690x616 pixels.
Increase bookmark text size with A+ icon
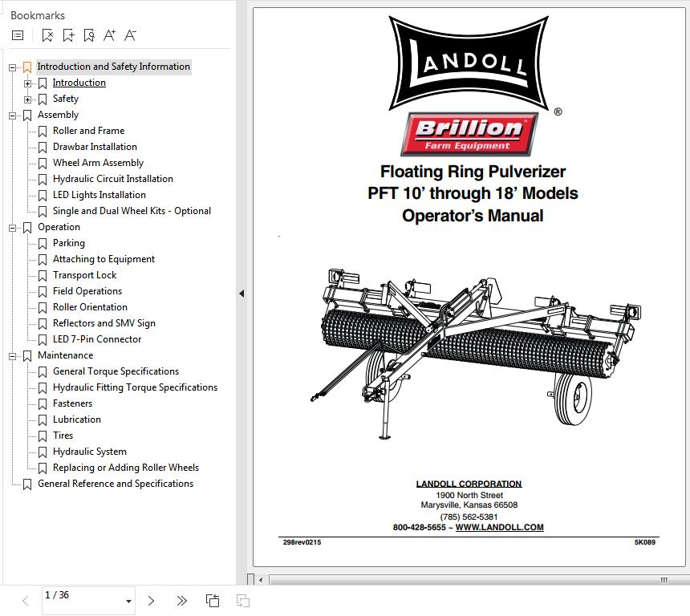coord(109,35)
